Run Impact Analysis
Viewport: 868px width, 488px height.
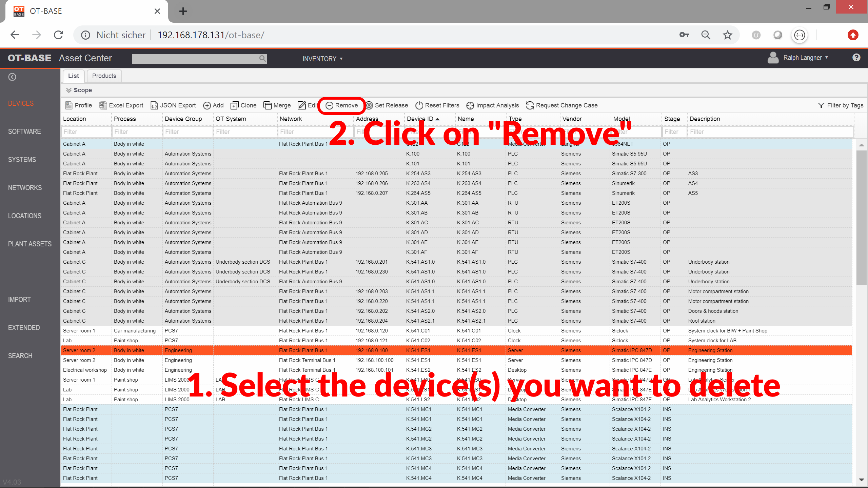[492, 105]
